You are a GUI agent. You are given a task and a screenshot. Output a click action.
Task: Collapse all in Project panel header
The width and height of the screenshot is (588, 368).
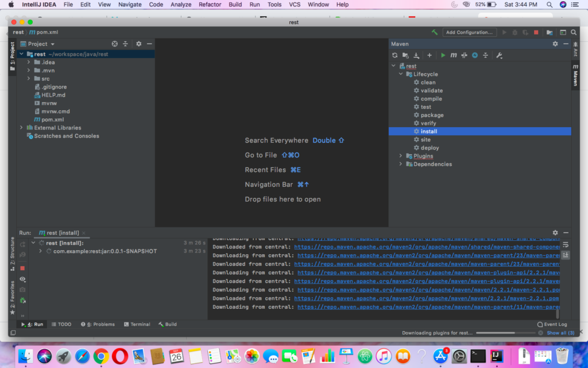[x=125, y=44]
